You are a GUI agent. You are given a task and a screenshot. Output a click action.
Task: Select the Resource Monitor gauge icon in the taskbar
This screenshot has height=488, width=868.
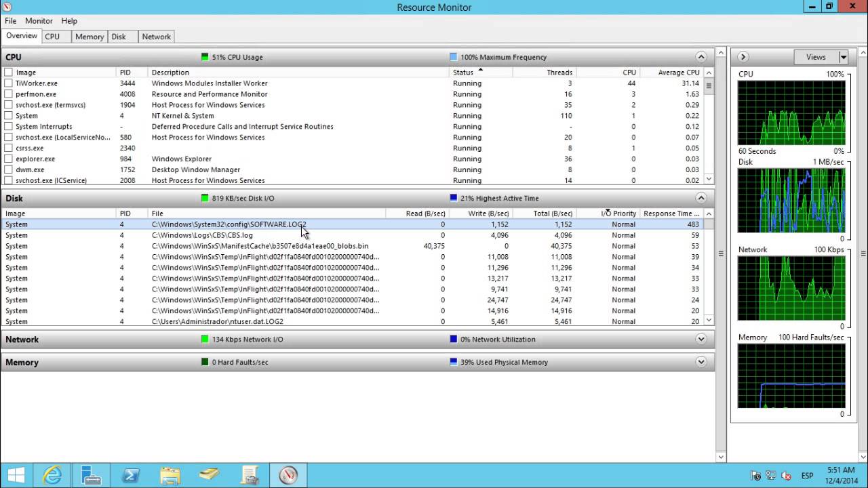288,475
